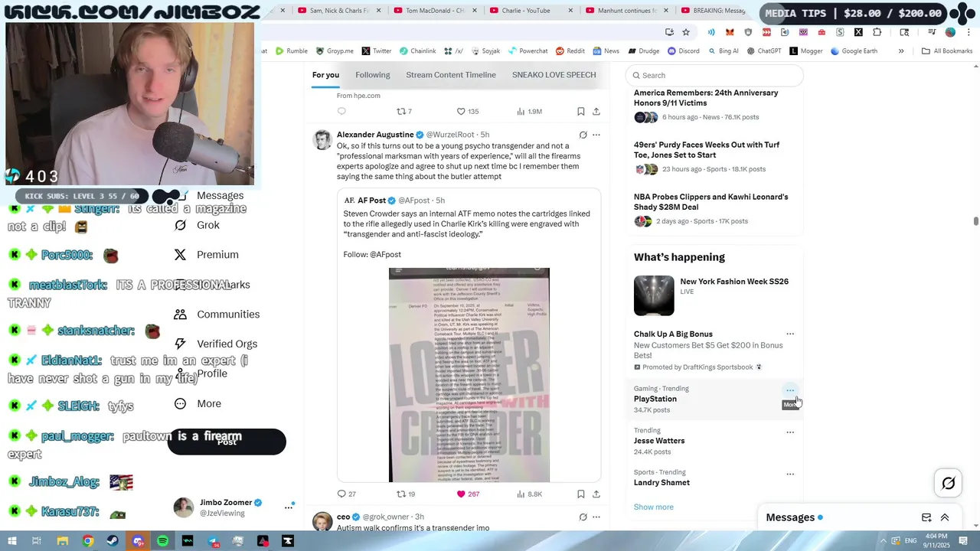Like the post with 135 likes
The image size is (980, 551).
[x=467, y=112]
